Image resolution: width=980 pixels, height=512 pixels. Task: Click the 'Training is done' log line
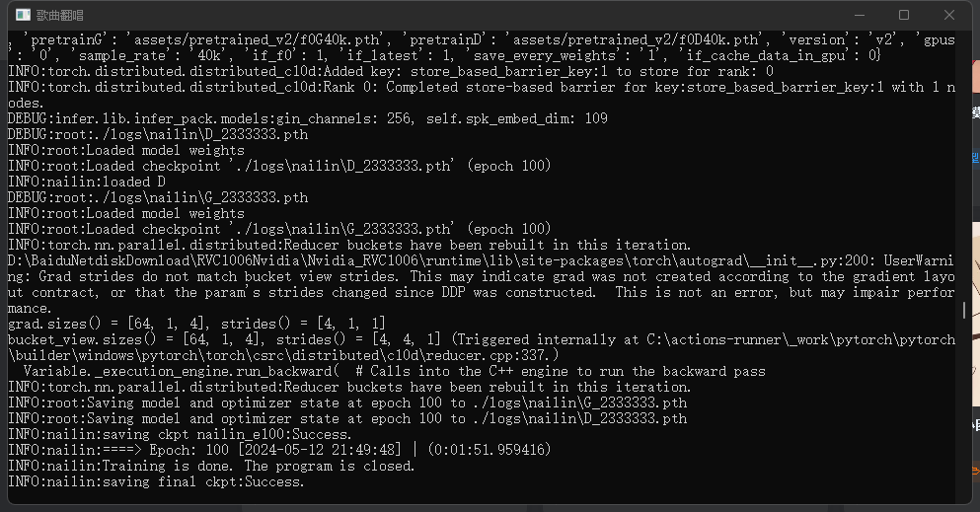point(211,466)
